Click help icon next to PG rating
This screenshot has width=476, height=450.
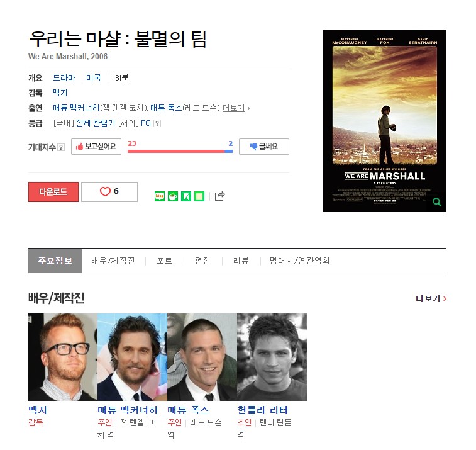(157, 123)
